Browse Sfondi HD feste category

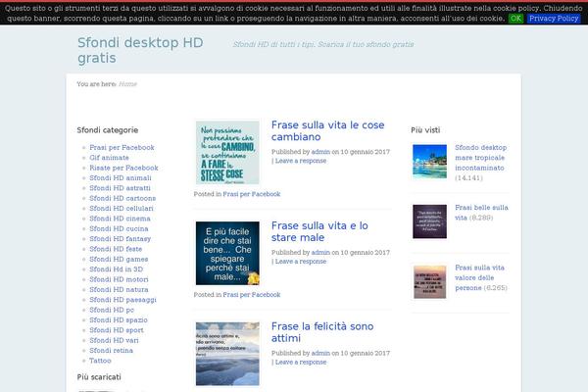(x=116, y=249)
